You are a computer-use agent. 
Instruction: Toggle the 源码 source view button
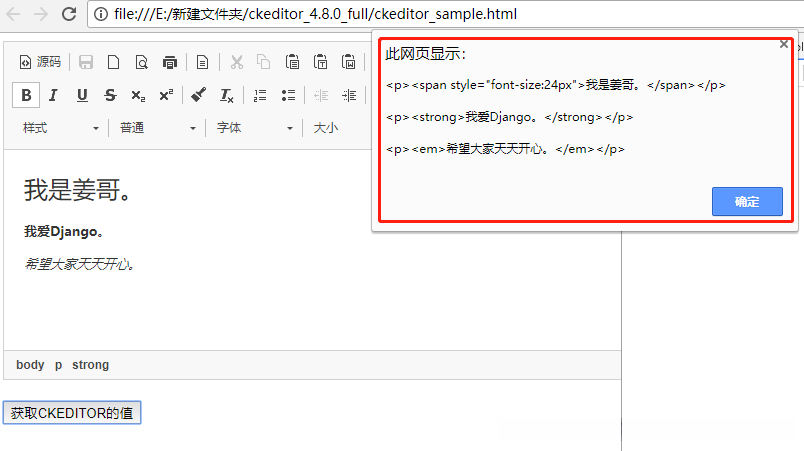point(40,62)
